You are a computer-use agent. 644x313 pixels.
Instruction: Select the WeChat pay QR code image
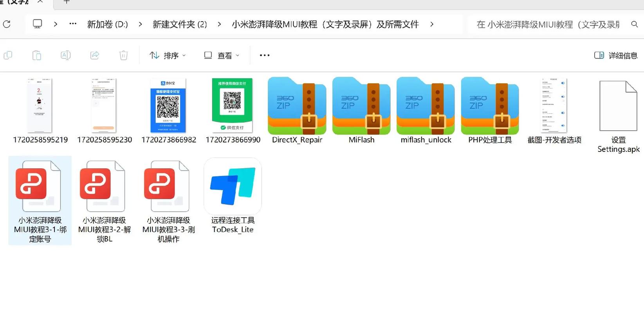[x=233, y=106]
